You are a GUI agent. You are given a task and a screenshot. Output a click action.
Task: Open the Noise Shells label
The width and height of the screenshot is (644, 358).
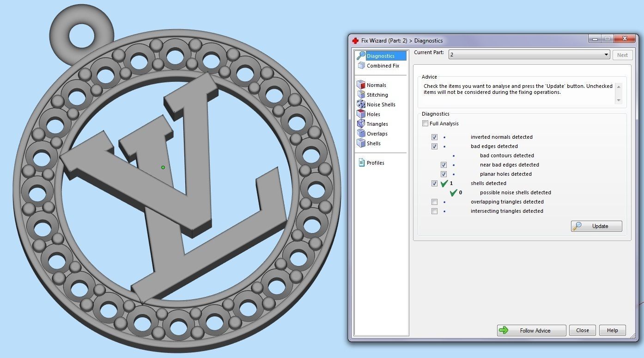(381, 105)
